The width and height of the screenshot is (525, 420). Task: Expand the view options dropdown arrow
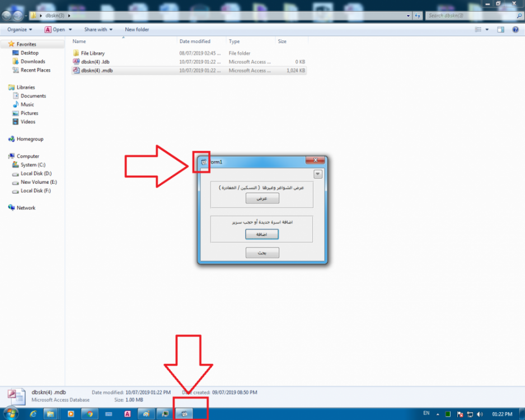pos(487,30)
